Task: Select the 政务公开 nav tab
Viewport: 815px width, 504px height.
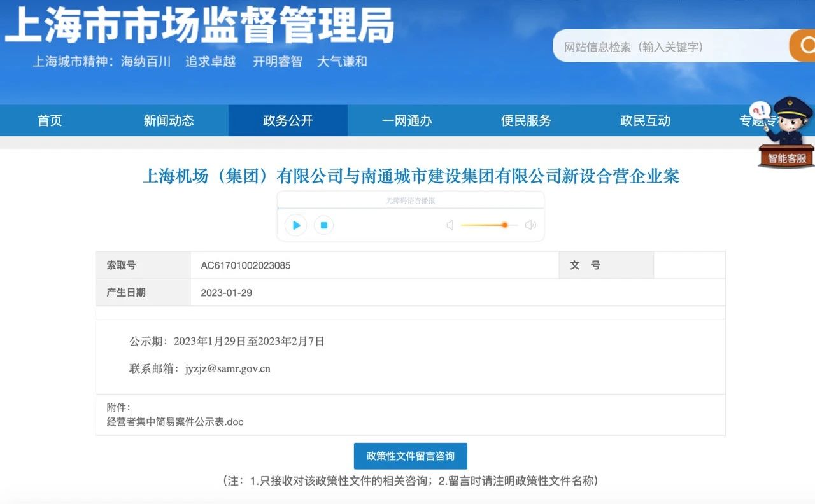Action: (288, 120)
